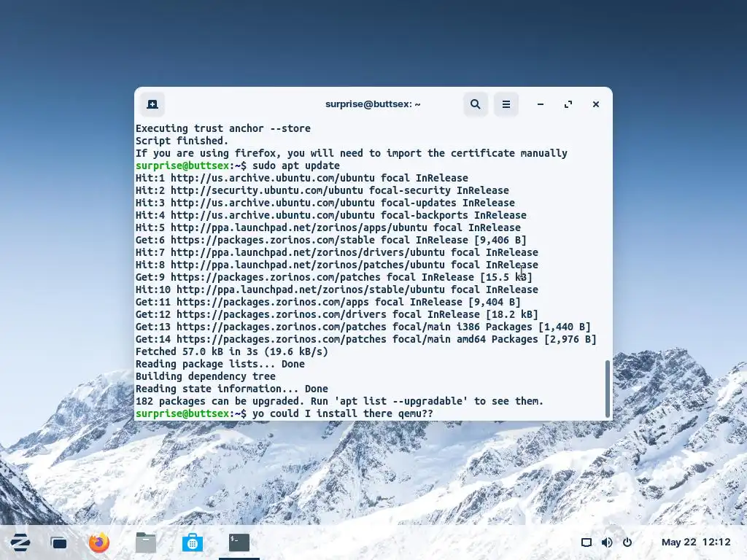Image resolution: width=747 pixels, height=560 pixels.
Task: Click the firefox certificate import notice line
Action: pyautogui.click(x=352, y=153)
